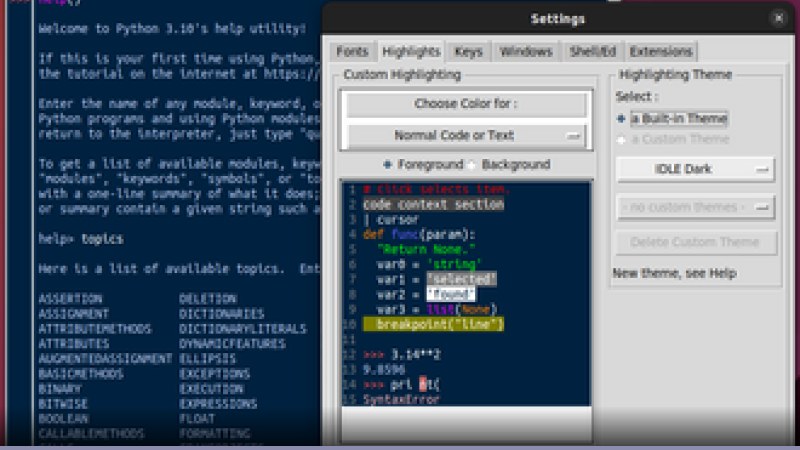Select a Built-in Theme option

(672, 118)
